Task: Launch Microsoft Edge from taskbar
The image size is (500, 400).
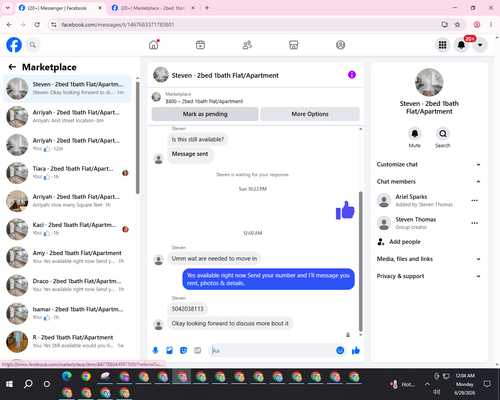Action: (67, 376)
